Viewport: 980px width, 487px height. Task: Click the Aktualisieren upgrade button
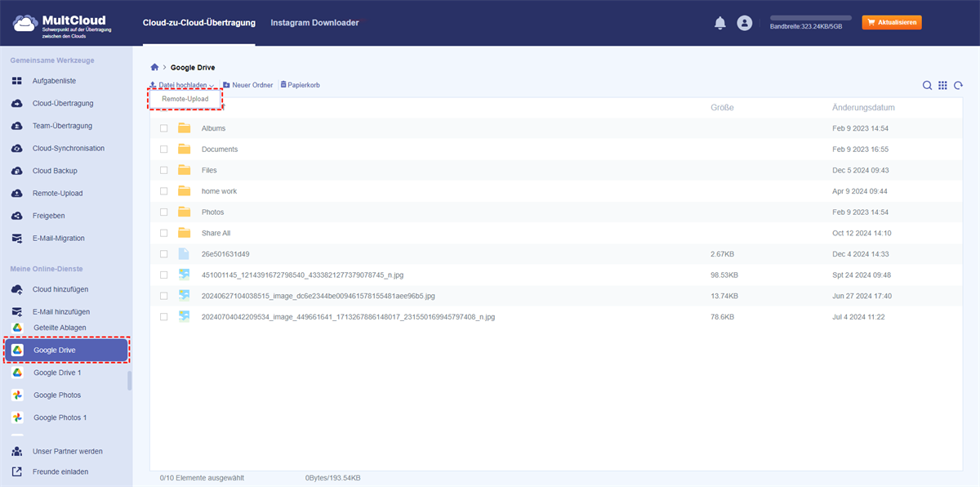click(x=892, y=23)
